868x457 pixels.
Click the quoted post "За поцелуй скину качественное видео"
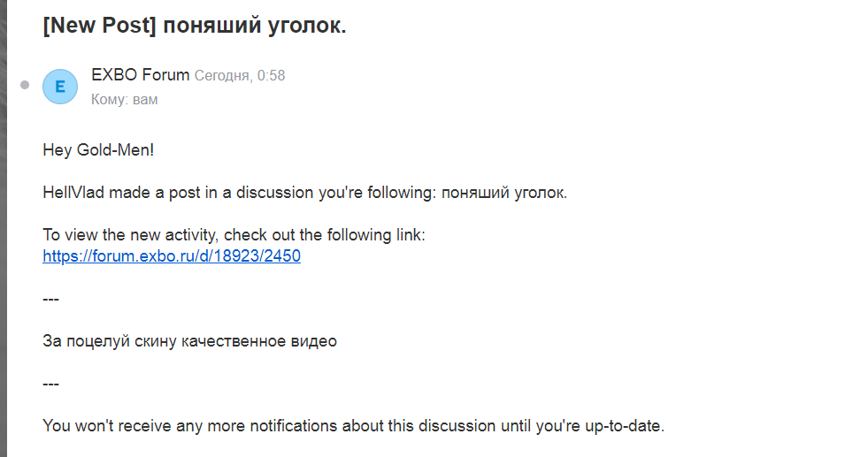point(190,341)
